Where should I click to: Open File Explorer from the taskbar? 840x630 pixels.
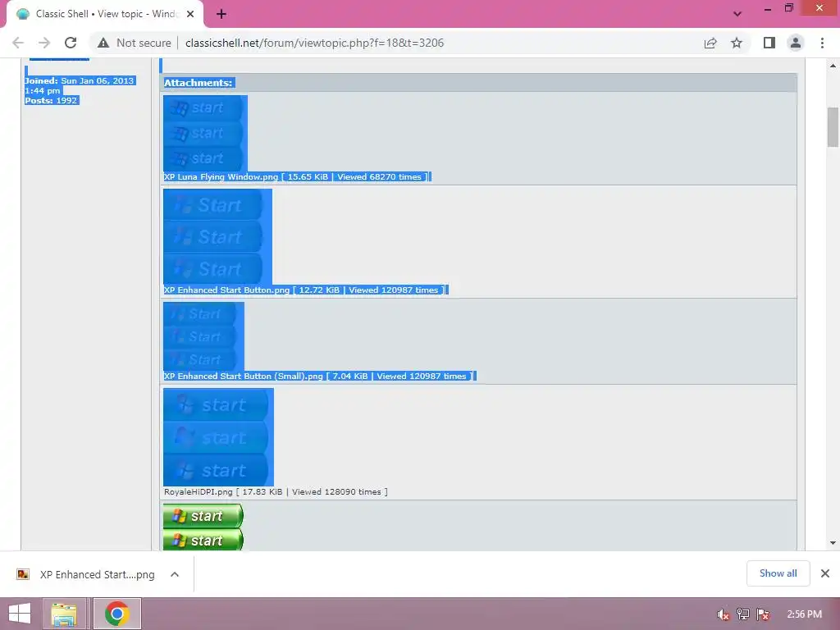pyautogui.click(x=64, y=614)
